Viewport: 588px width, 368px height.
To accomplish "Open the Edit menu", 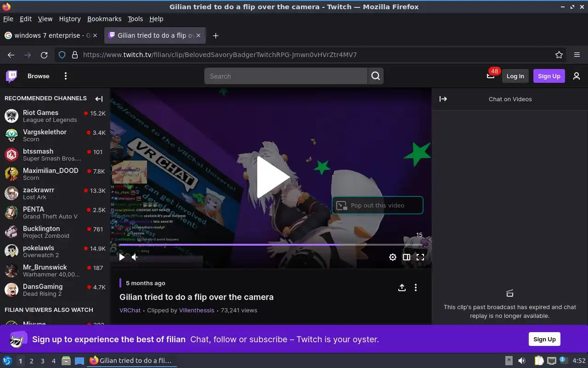I will pos(26,19).
